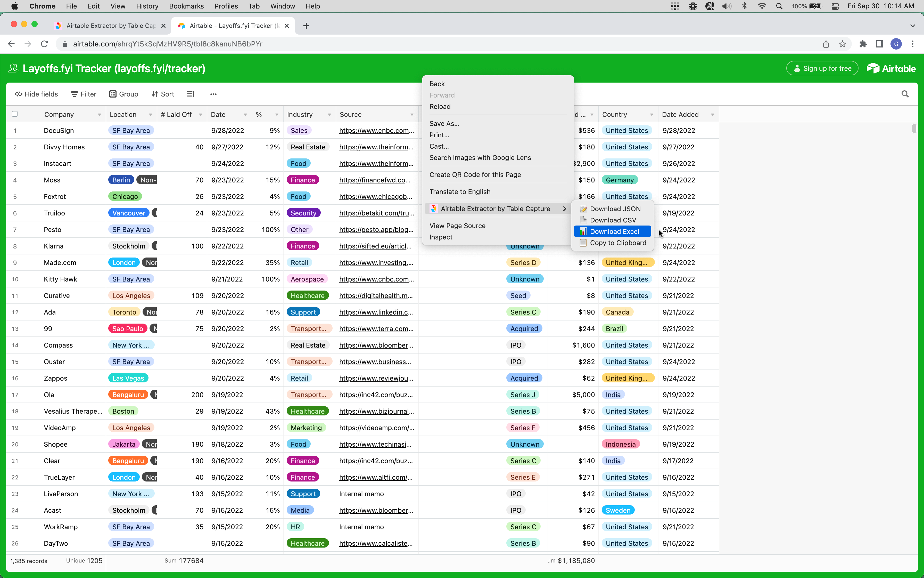Open the Location column dropdown arrow
Viewport: 924px width, 578px height.
pos(151,115)
